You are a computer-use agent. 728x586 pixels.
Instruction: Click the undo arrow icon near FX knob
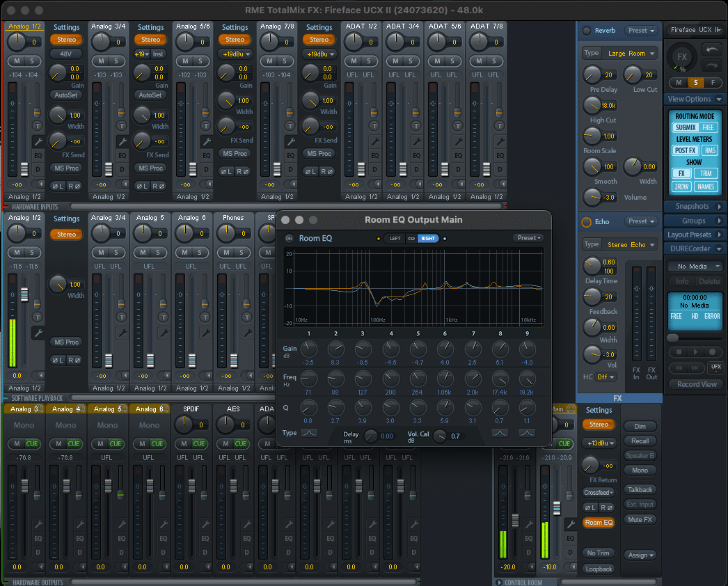711,49
